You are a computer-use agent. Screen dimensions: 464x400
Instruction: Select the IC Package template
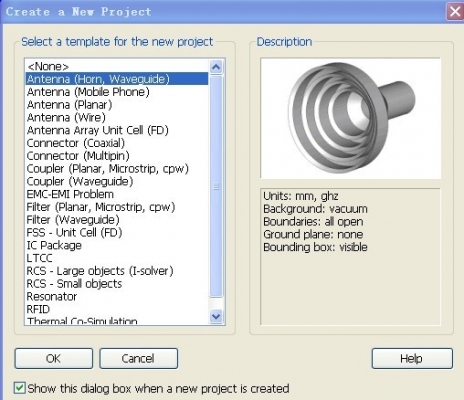pos(117,245)
